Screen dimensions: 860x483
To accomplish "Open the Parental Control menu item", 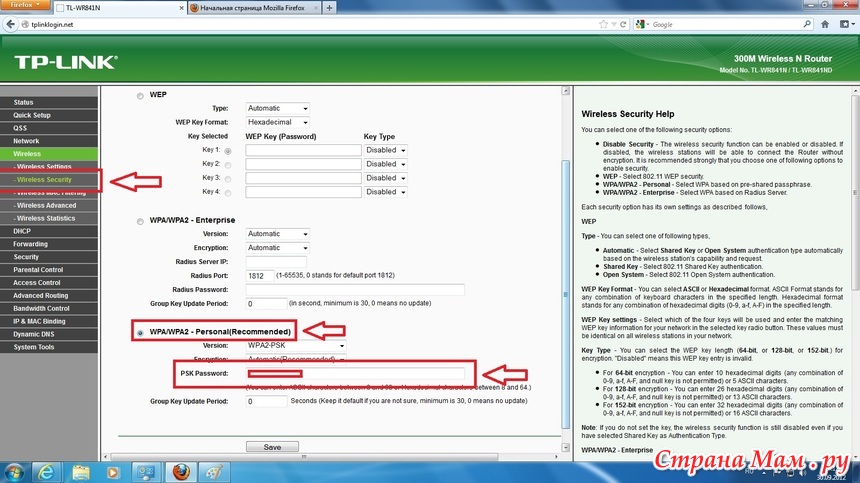I will point(49,270).
